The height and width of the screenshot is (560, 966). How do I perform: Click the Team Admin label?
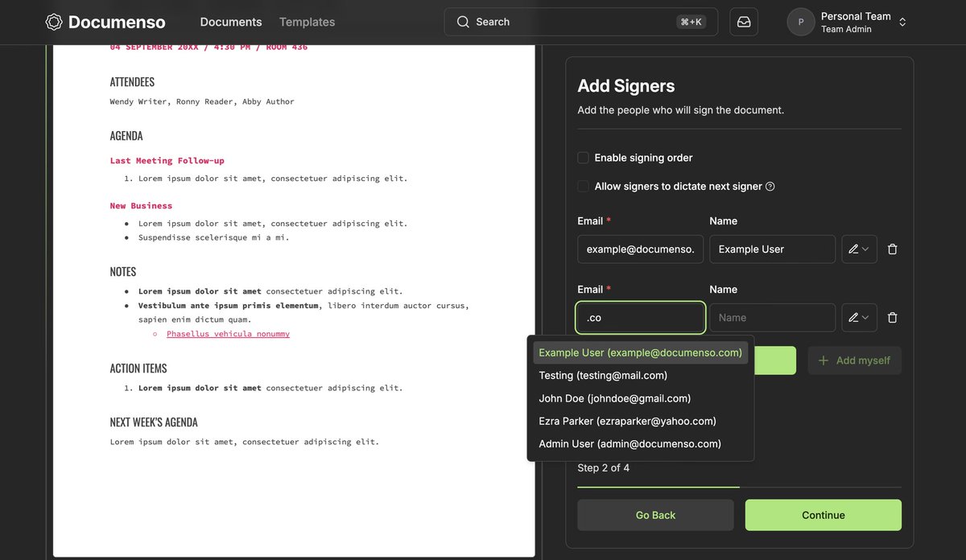(x=846, y=30)
